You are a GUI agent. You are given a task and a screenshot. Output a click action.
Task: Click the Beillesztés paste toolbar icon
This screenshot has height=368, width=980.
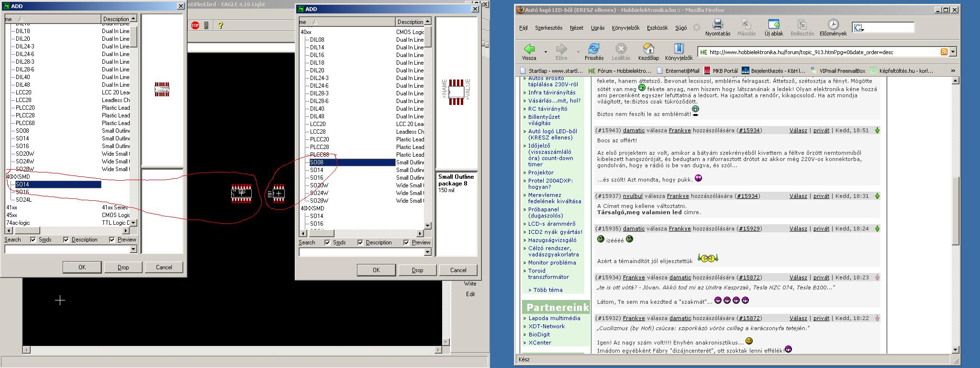[x=802, y=27]
